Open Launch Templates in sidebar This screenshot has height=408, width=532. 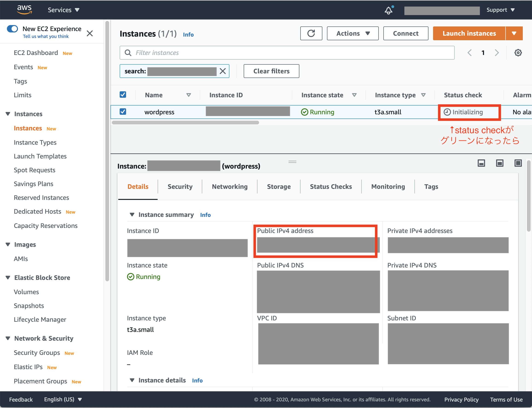point(40,156)
